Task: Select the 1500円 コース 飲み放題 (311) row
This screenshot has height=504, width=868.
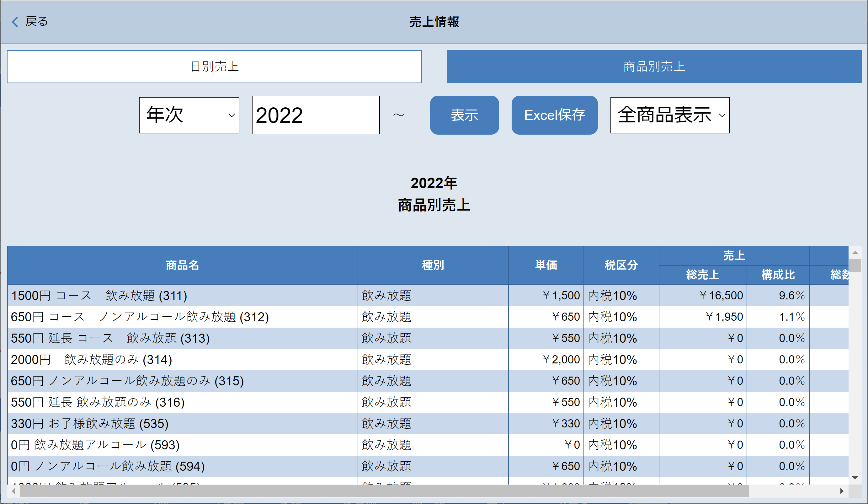Action: 99,296
